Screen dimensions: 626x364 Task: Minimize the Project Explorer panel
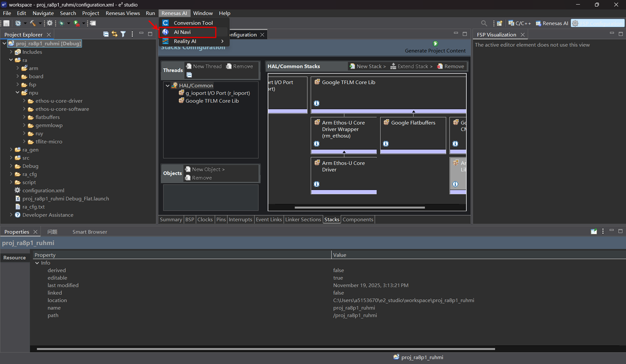tap(141, 34)
